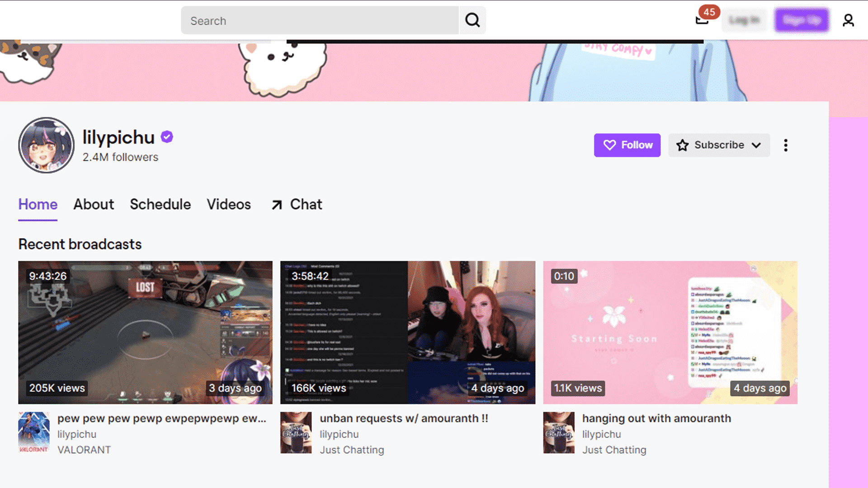Screen dimensions: 868x488
Task: Click the '1.1K views' label
Action: click(x=578, y=388)
